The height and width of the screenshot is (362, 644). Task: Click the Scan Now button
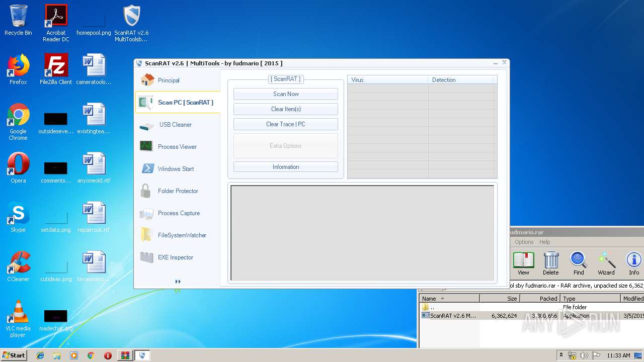point(286,94)
